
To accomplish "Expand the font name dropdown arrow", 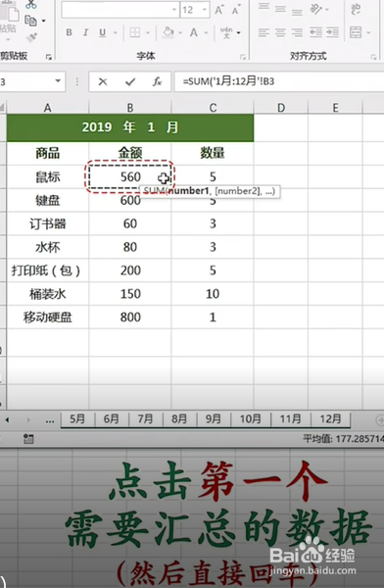I will (x=174, y=10).
